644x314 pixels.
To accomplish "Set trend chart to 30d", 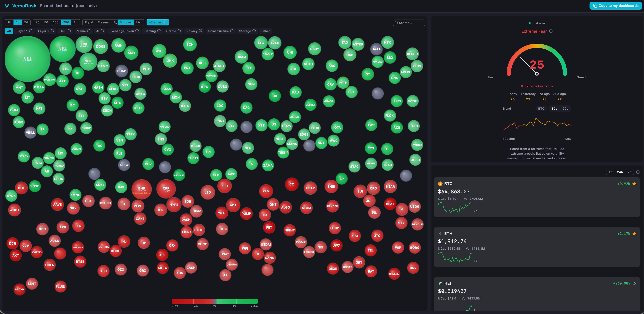I will (554, 109).
